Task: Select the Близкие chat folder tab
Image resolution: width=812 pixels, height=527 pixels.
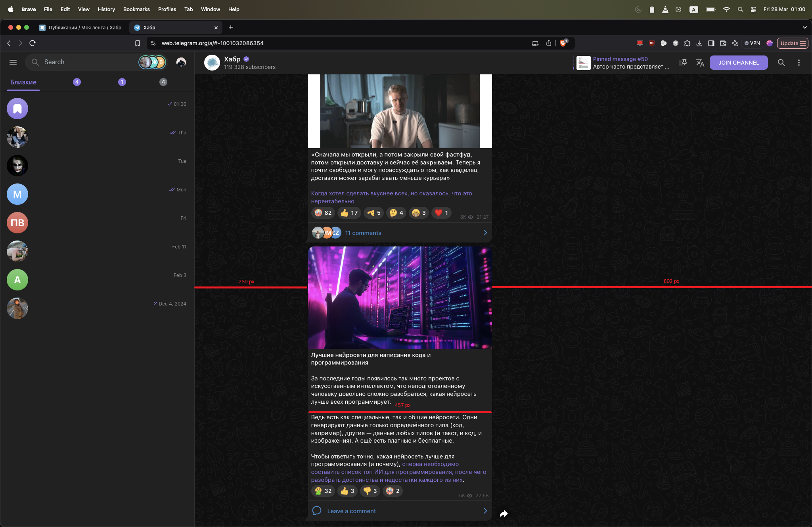Action: 23,82
